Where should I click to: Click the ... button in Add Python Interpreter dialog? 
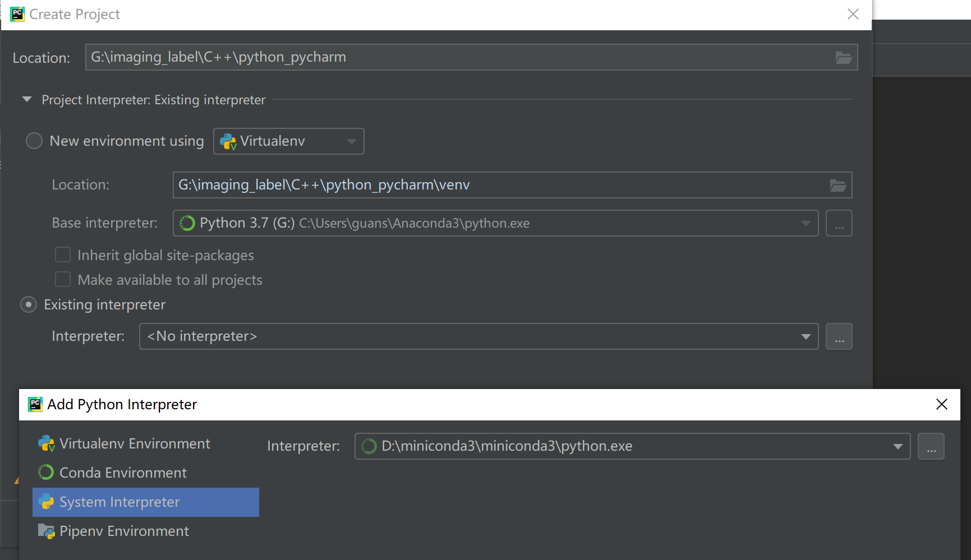coord(931,446)
